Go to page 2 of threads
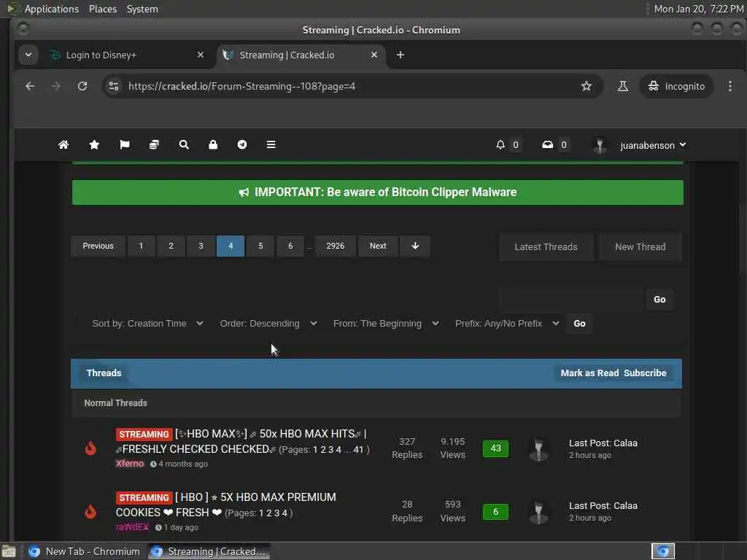 coord(171,246)
